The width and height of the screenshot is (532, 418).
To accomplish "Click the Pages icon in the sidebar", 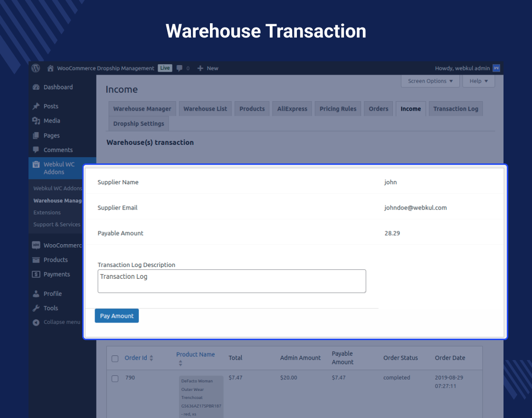I will pos(37,135).
